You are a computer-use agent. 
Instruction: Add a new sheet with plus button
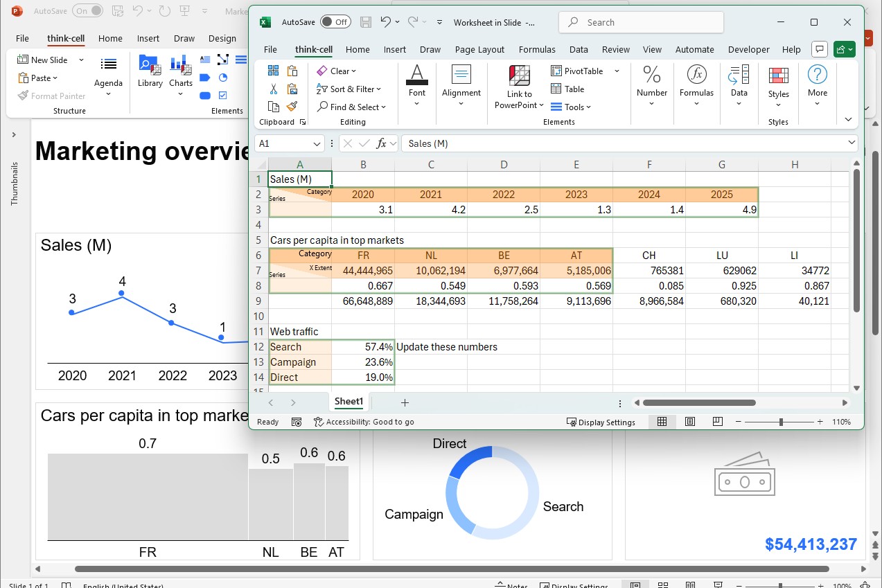(405, 402)
